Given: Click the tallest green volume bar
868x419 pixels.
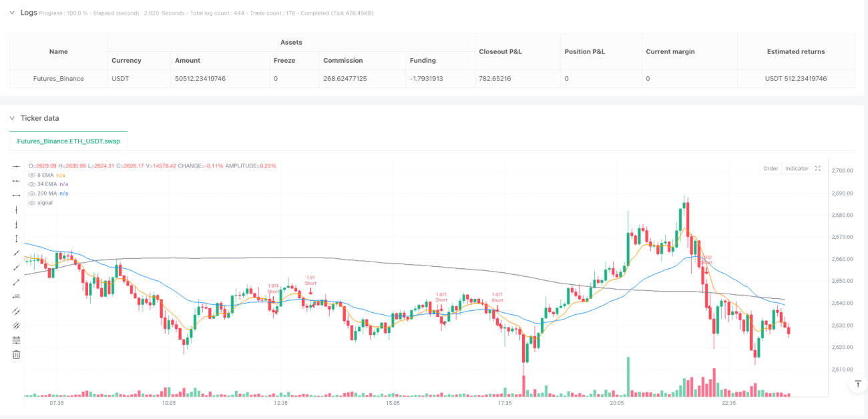Looking at the screenshot, I should [x=628, y=377].
